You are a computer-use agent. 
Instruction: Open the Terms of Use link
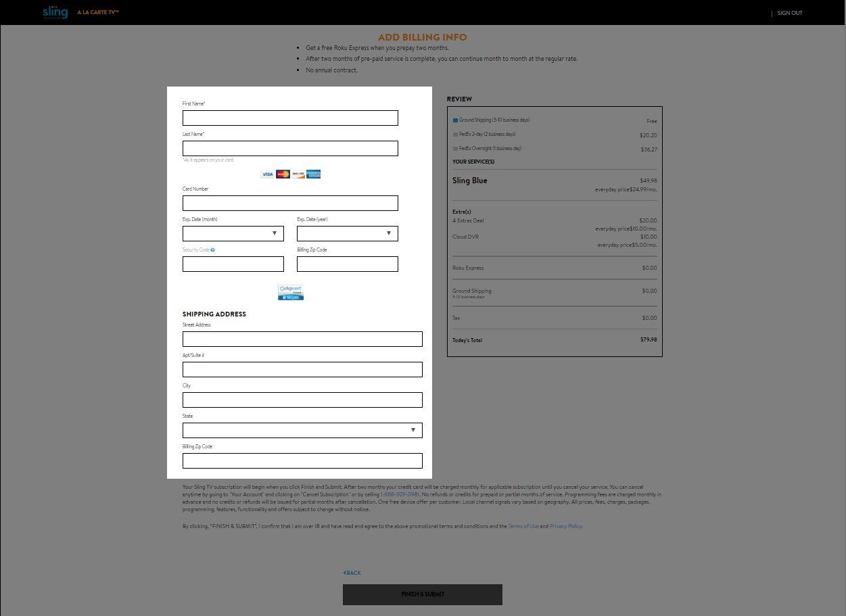click(x=523, y=526)
